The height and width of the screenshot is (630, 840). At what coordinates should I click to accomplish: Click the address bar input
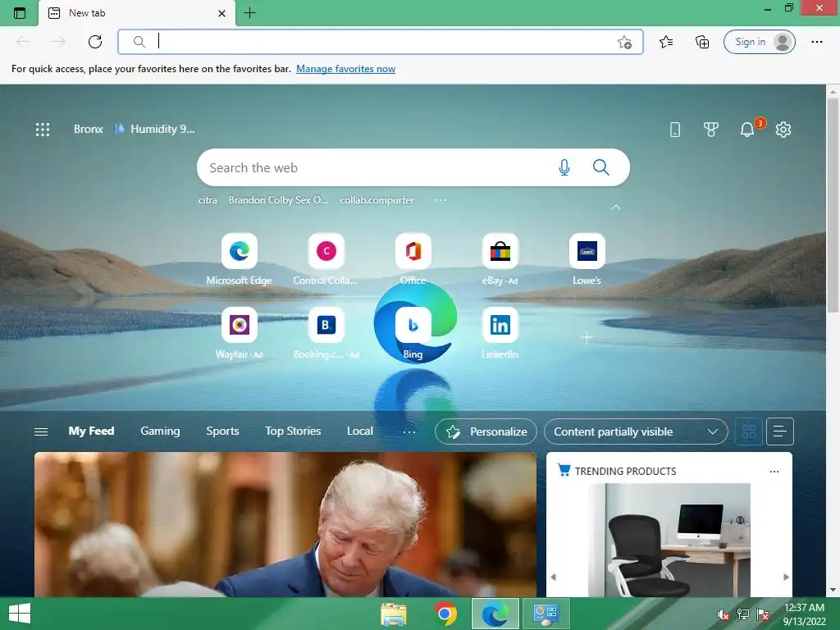click(381, 42)
